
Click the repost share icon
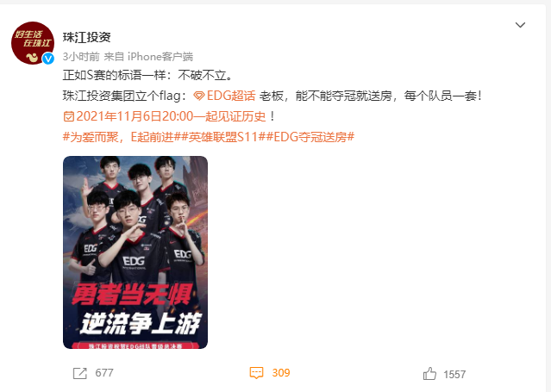point(80,373)
